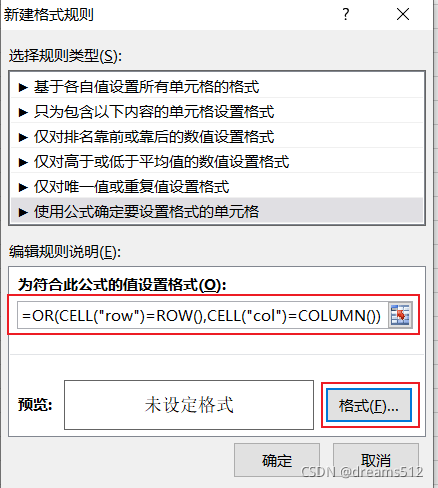Select rule type 基于各自值设置所有单元格的格式

(x=217, y=86)
